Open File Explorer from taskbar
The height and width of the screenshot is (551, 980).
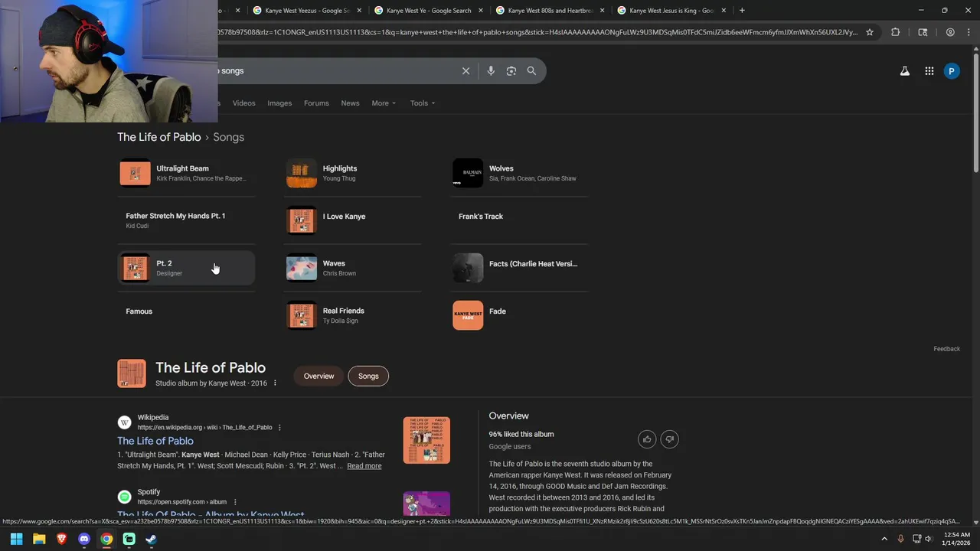point(39,539)
